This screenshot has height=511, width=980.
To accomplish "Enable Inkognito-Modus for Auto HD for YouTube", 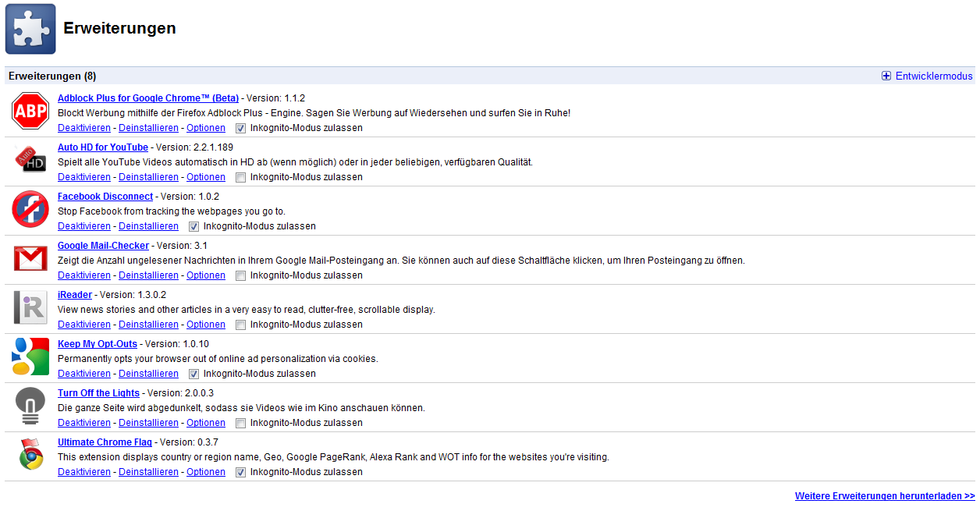I will (x=240, y=177).
